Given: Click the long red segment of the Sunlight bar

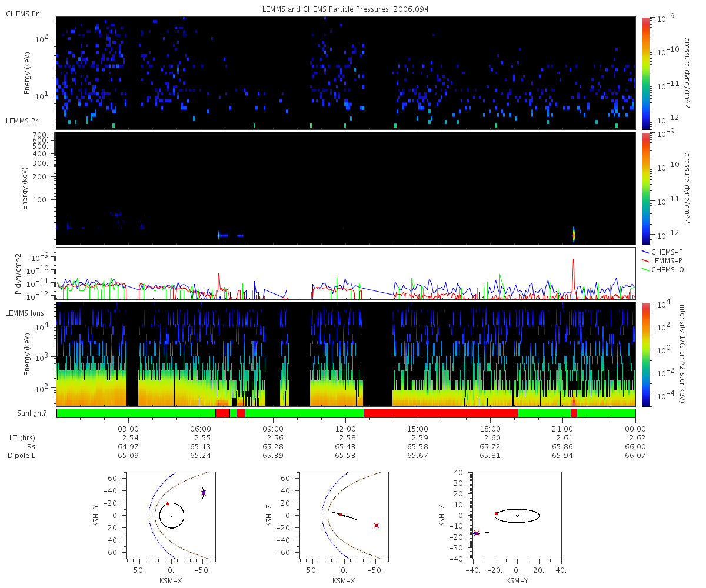Looking at the screenshot, I should coord(441,413).
